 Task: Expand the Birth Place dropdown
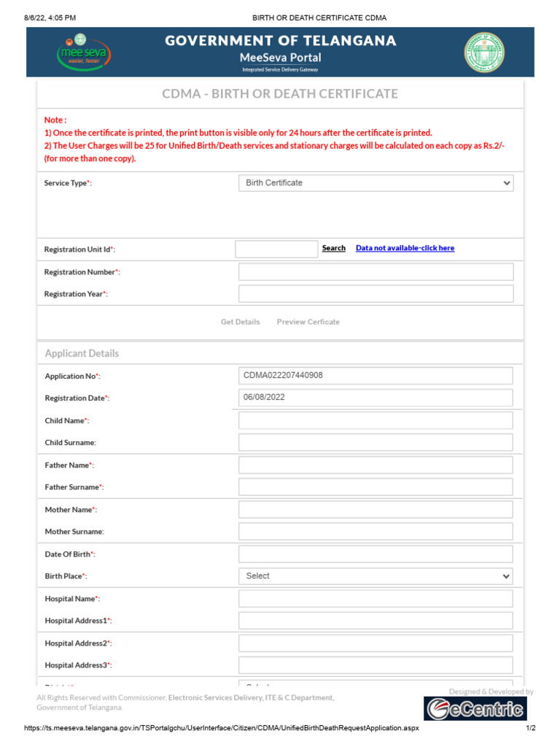[x=376, y=576]
